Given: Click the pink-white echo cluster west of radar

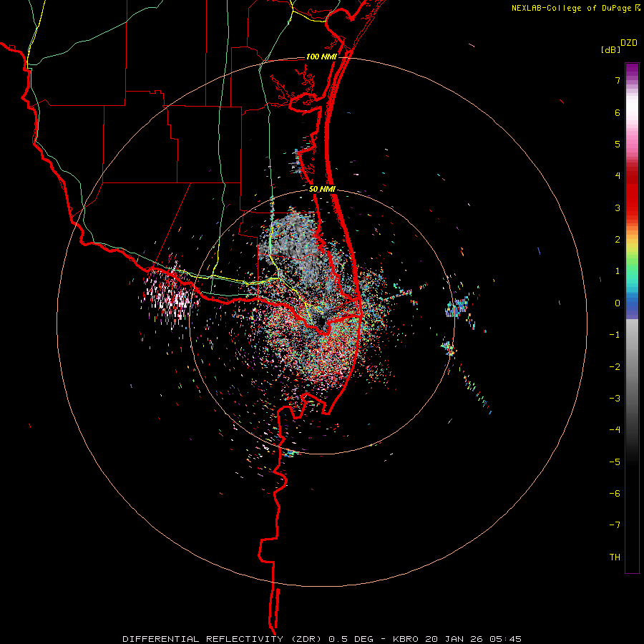Looking at the screenshot, I should click(x=170, y=293).
